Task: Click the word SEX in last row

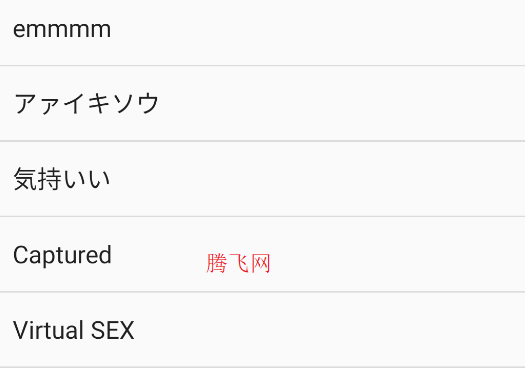Action: 112,330
